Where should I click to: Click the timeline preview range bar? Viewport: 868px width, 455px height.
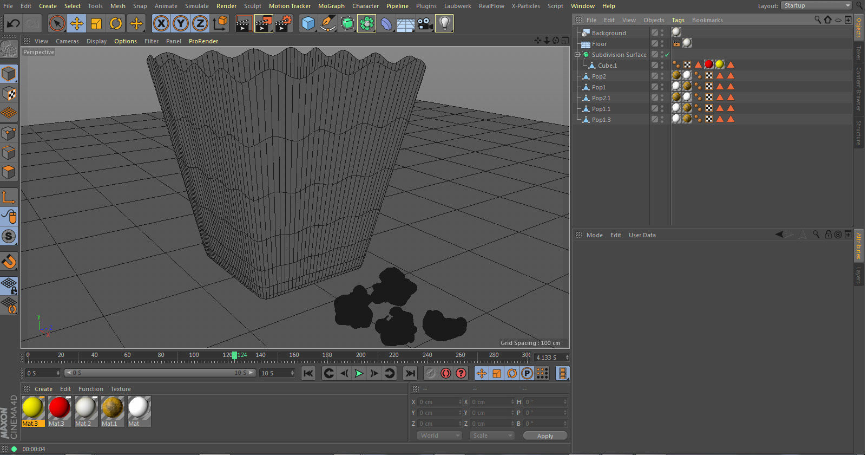pyautogui.click(x=160, y=373)
